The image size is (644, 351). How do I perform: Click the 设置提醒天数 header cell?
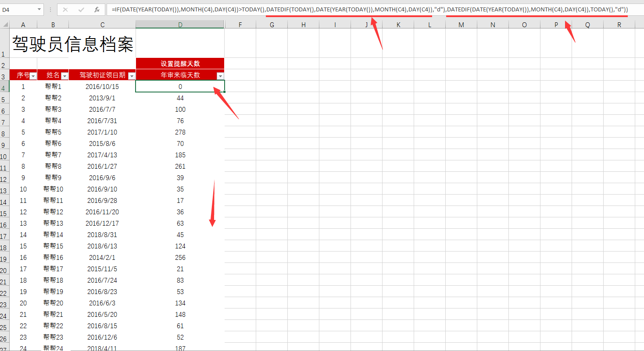[180, 64]
